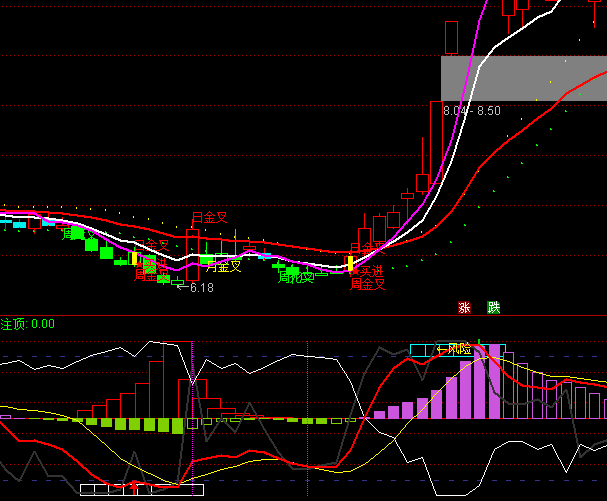
Task: Click the white box row under the indicator
Action: tap(141, 489)
